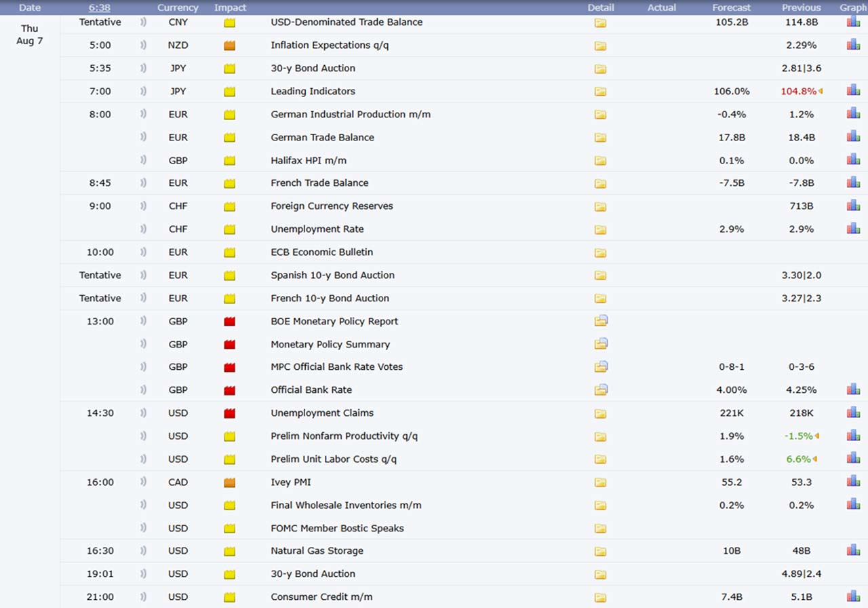Click graph icon in Ivey PMI row

853,481
